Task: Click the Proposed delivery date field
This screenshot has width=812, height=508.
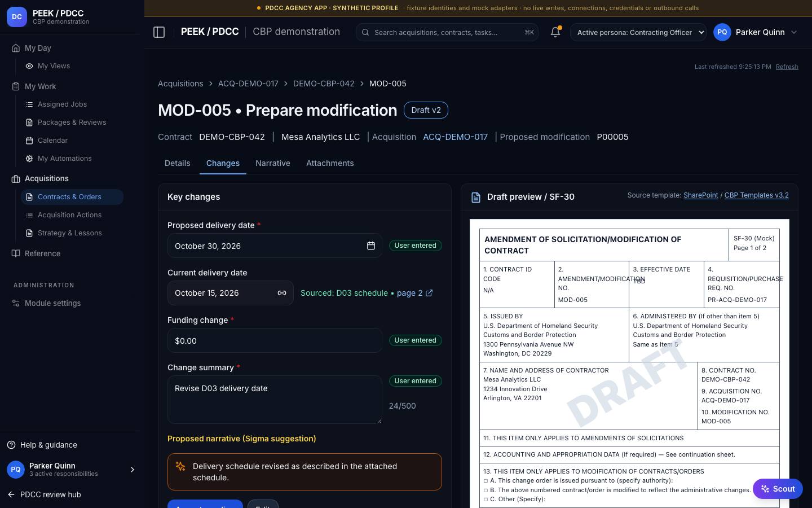Action: (x=275, y=246)
